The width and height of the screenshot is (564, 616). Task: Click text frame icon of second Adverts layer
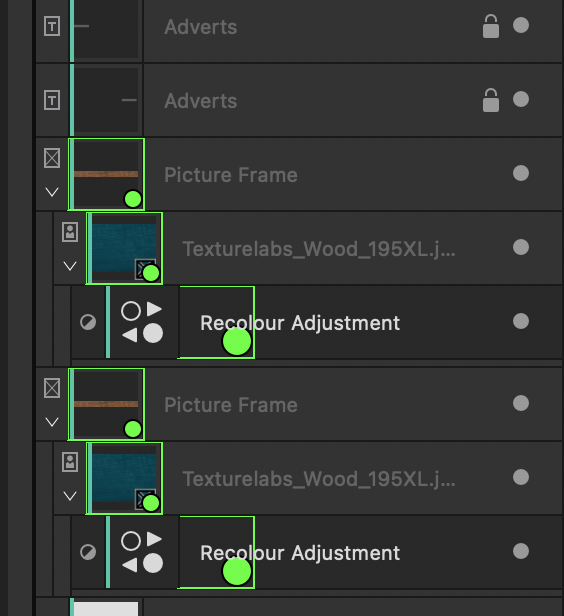[52, 100]
